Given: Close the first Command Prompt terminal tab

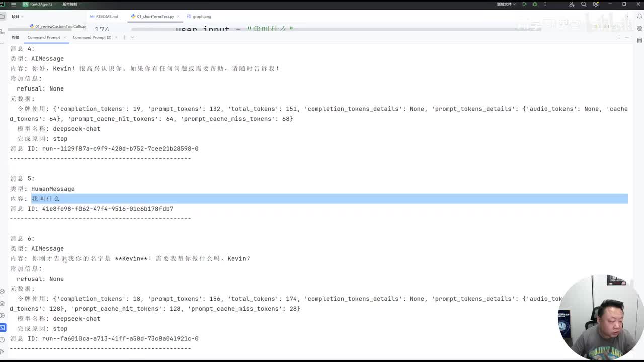Looking at the screenshot, I should click(x=65, y=37).
